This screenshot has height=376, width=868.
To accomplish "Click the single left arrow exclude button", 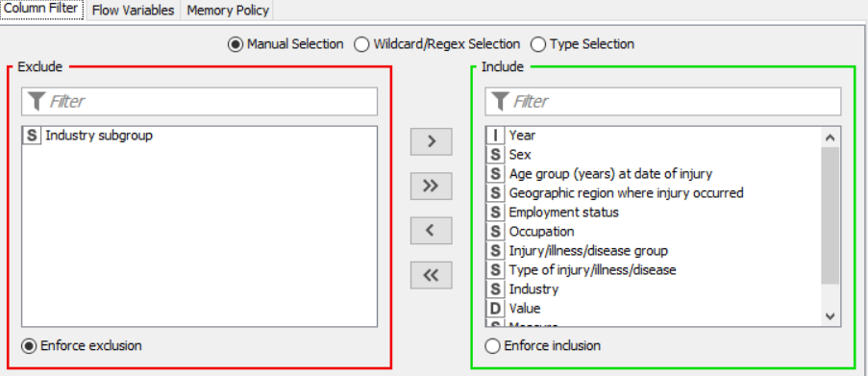I will click(432, 231).
